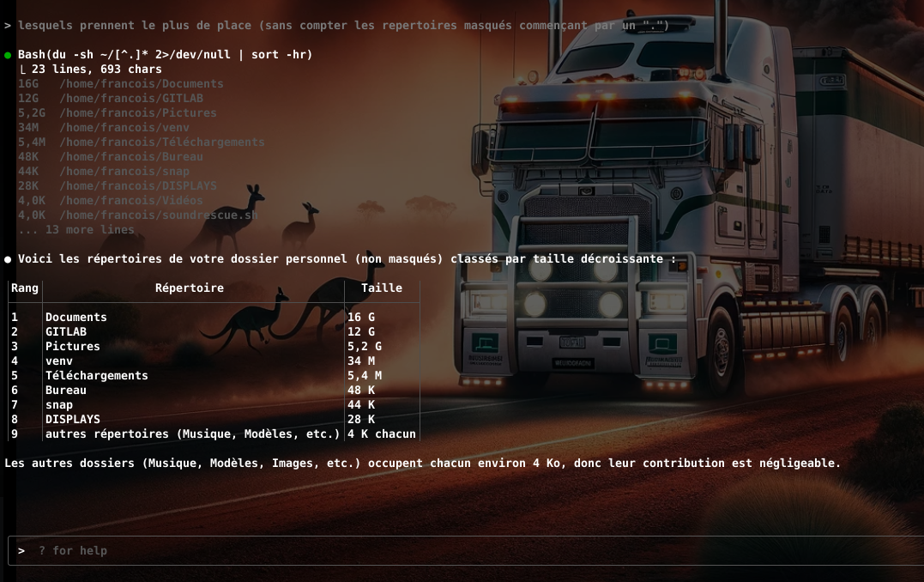Click the "autres répertoires" table row
The width and height of the screenshot is (924, 582).
(192, 433)
